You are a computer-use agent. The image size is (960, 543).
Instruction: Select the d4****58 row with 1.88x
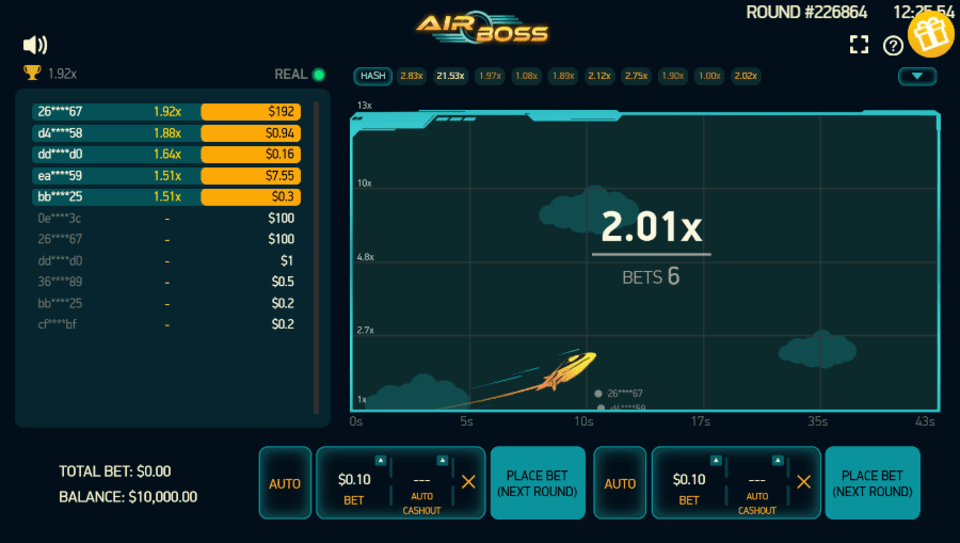166,133
